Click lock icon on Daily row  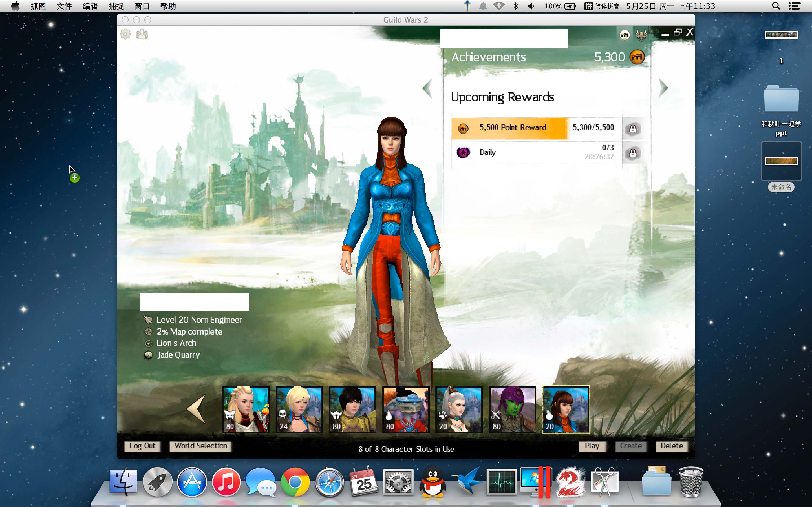click(x=632, y=153)
